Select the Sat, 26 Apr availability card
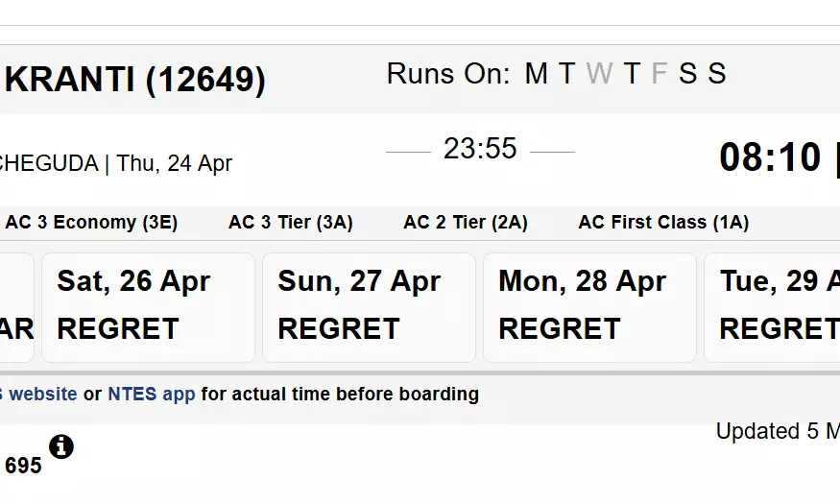This screenshot has width=840, height=504. click(148, 307)
